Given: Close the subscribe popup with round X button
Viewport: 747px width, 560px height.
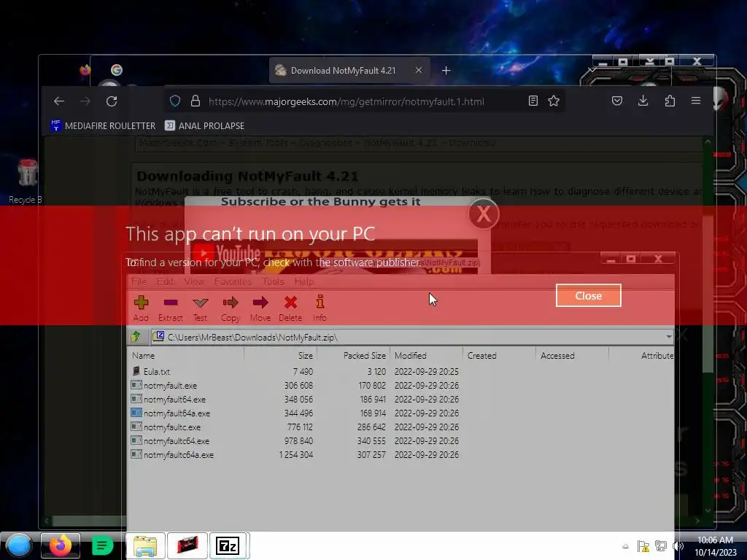Looking at the screenshot, I should pyautogui.click(x=484, y=214).
